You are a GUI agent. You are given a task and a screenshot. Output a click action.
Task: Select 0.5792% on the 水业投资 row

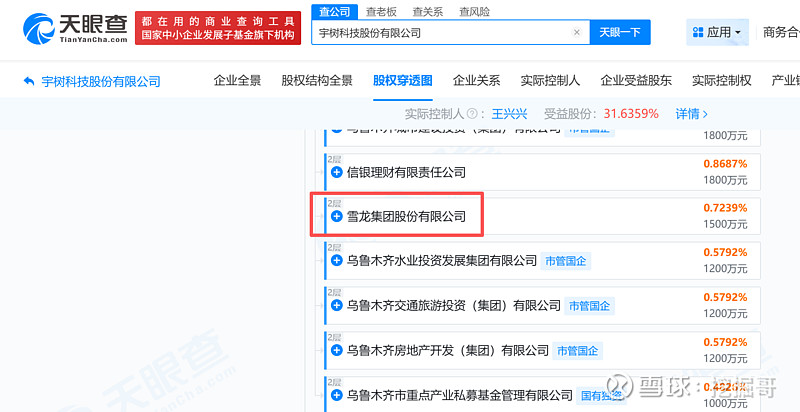point(725,252)
